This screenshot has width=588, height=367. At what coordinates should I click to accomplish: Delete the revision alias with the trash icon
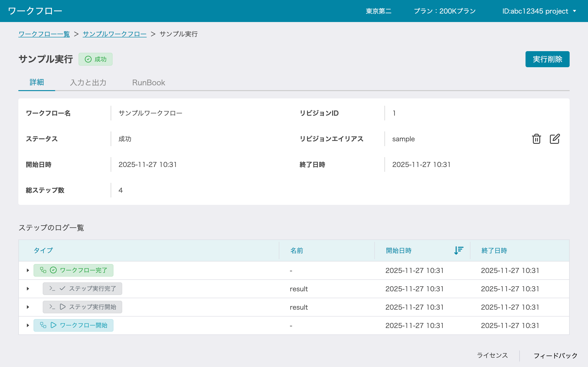[x=536, y=139]
